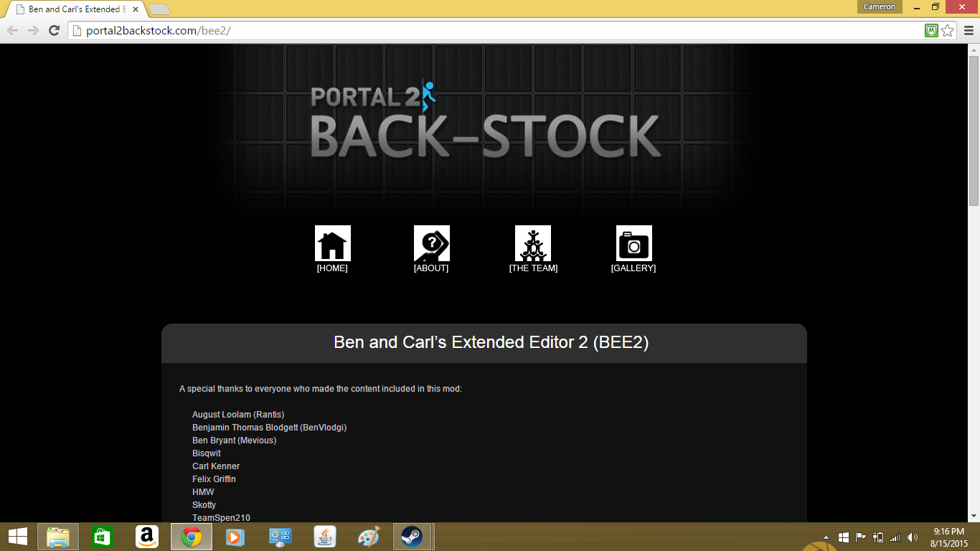980x551 pixels.
Task: Click the name "Felix Griffin" in the list
Action: click(x=214, y=479)
